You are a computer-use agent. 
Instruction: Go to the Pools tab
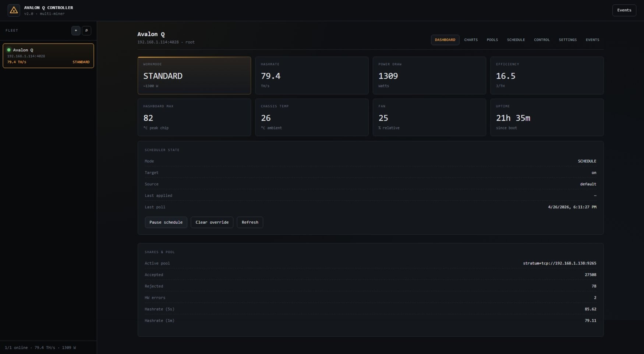(x=492, y=40)
